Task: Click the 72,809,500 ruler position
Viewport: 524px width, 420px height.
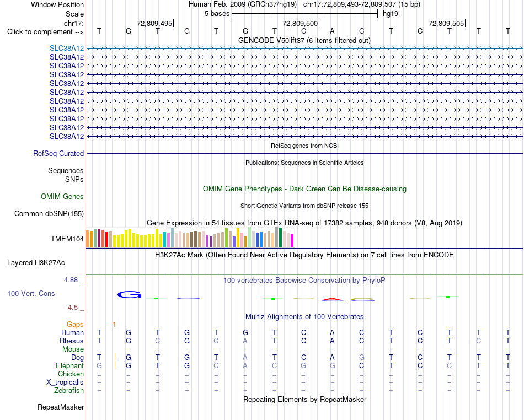Action: [x=300, y=23]
